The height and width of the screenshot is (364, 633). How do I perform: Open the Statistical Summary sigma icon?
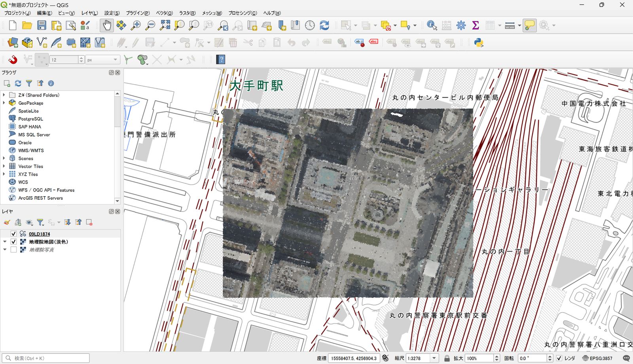point(476,25)
